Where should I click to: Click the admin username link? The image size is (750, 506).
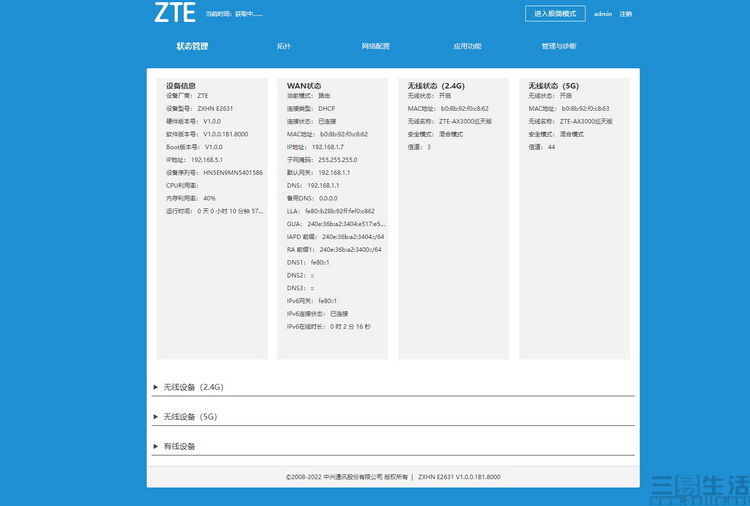click(603, 14)
